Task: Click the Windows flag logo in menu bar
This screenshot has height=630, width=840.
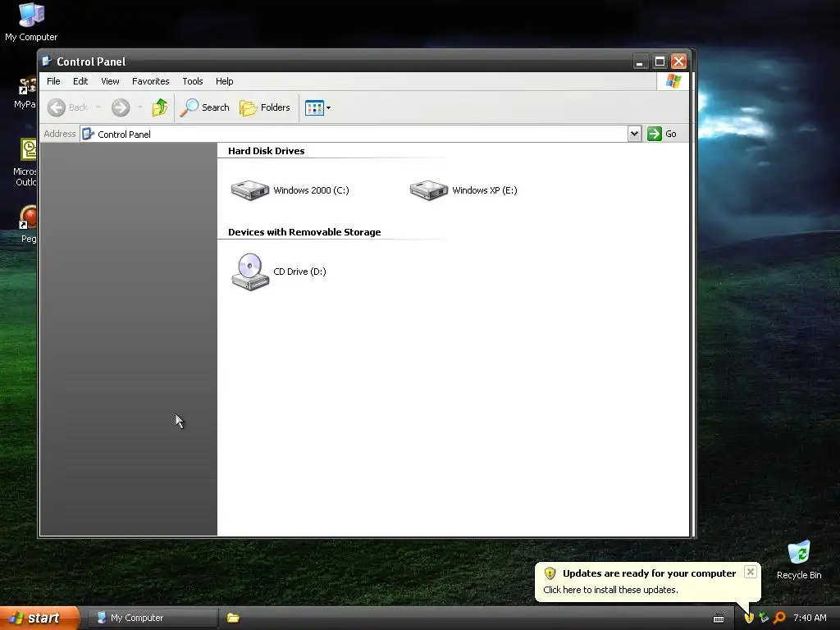Action: click(673, 81)
